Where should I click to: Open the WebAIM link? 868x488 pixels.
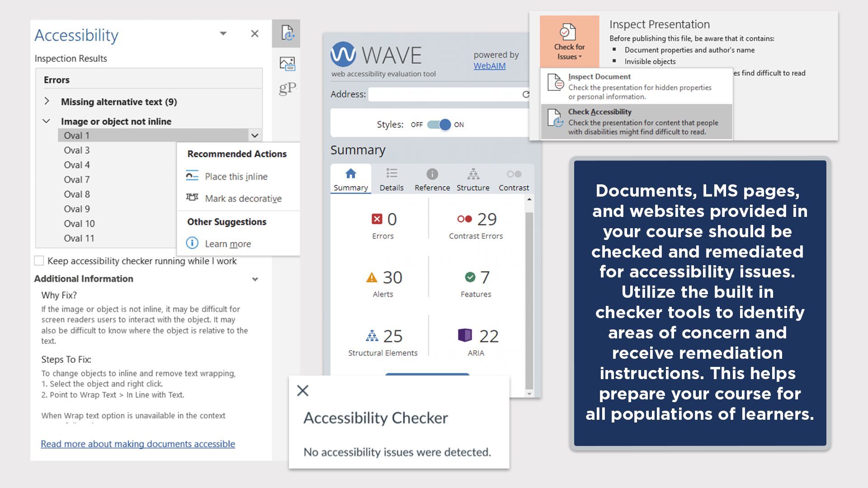pos(490,66)
